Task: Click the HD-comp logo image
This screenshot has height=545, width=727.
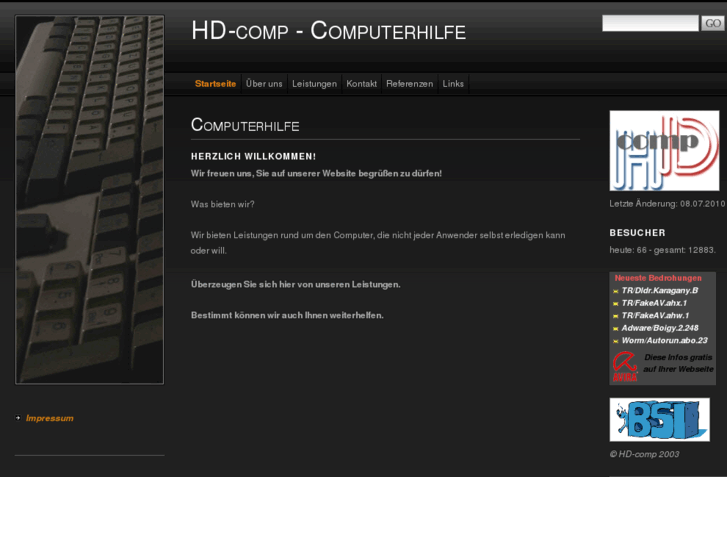Action: (x=664, y=151)
